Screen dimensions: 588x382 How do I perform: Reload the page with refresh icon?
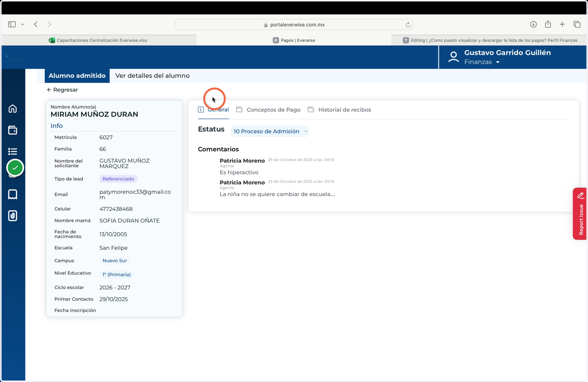click(408, 25)
